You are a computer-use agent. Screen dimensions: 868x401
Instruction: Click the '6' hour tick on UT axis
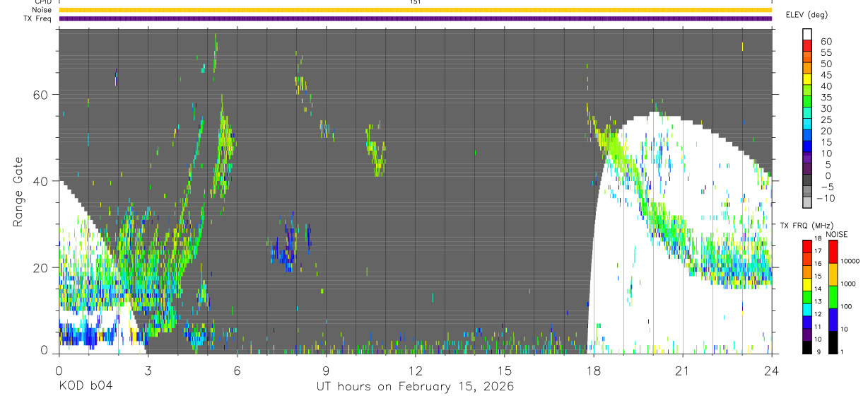click(237, 370)
